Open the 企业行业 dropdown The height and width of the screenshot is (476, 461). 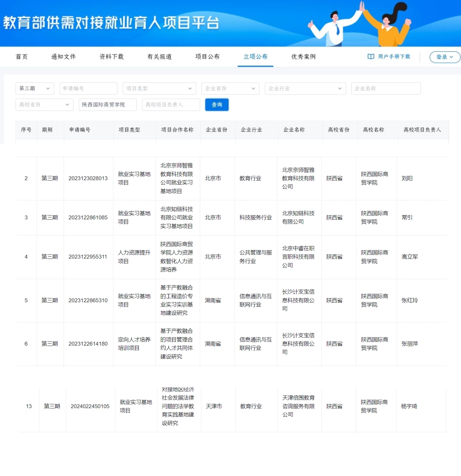click(x=305, y=88)
